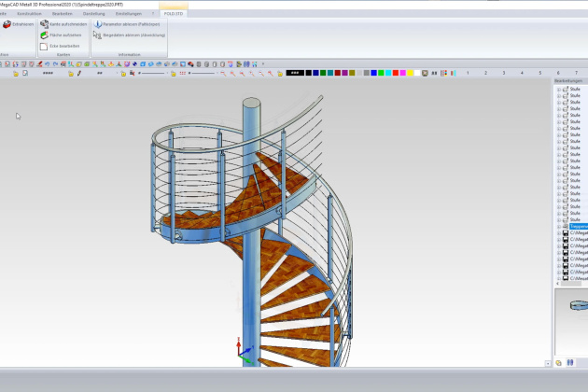Click the Extrahieren tool icon

click(7, 24)
